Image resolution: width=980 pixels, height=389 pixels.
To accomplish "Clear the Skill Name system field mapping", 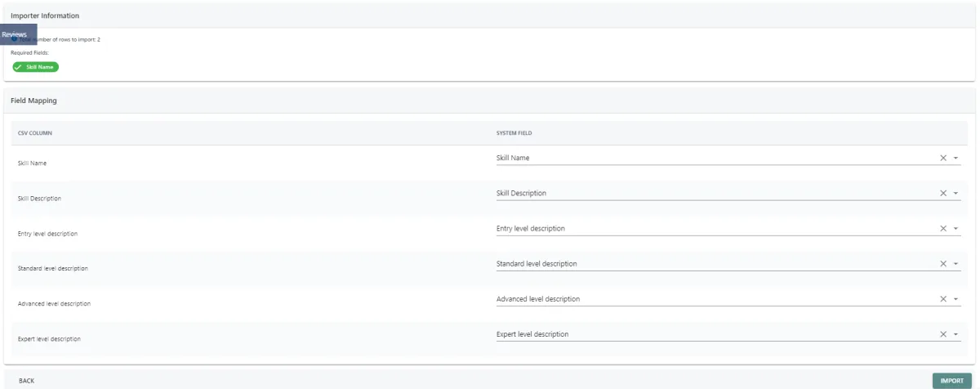I will (x=942, y=158).
